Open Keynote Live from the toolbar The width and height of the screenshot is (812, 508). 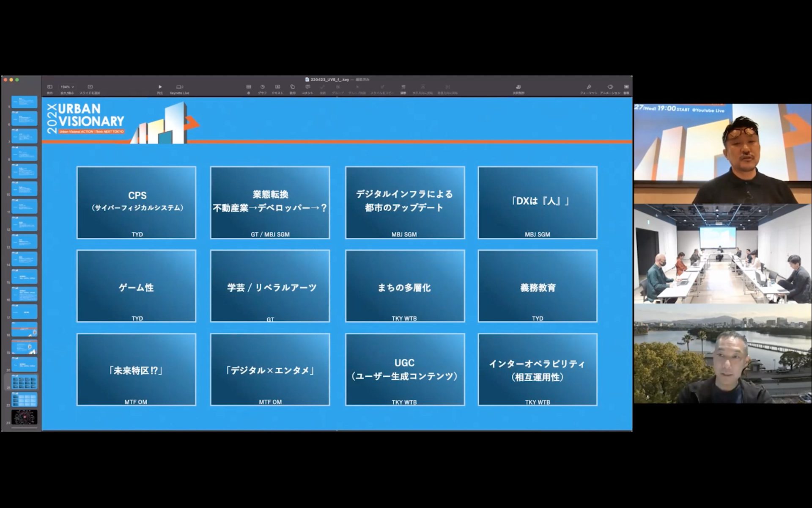179,88
